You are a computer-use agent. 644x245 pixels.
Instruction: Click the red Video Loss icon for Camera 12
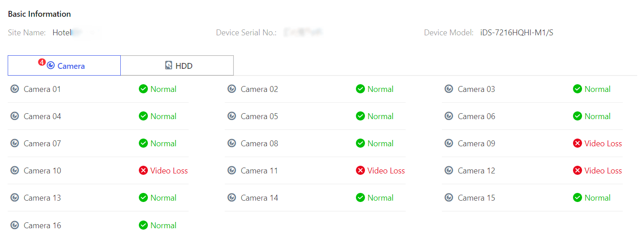point(578,171)
